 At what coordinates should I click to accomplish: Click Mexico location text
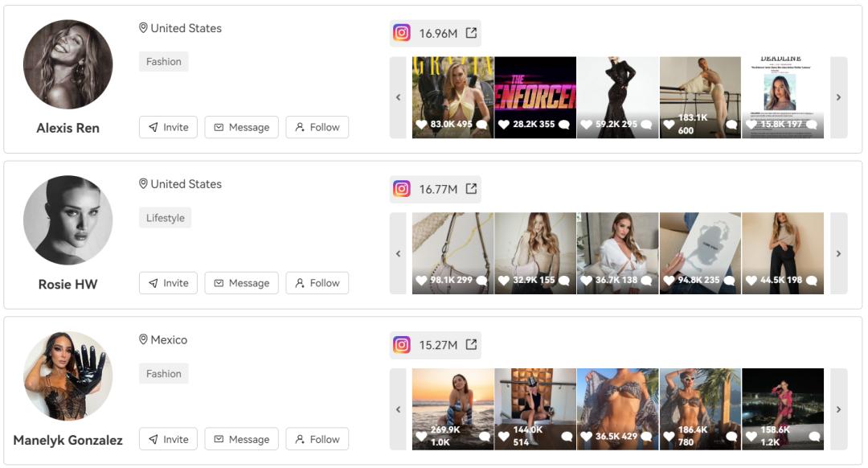169,339
